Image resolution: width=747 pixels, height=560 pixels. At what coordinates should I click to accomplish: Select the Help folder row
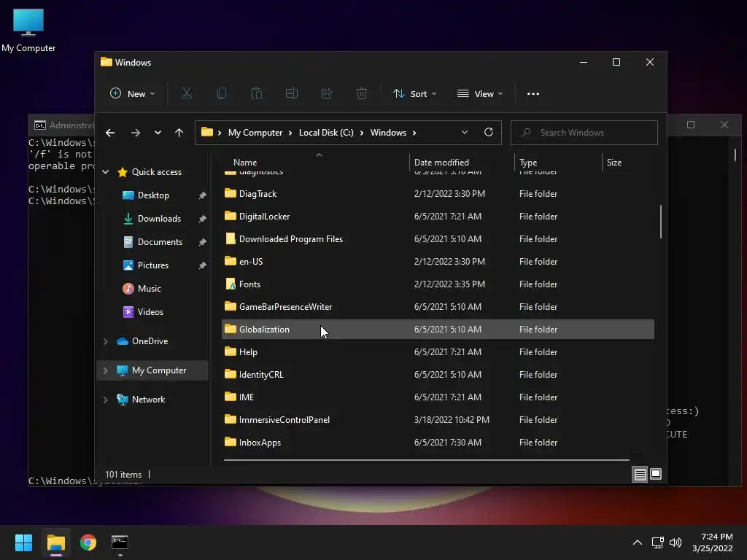point(438,352)
